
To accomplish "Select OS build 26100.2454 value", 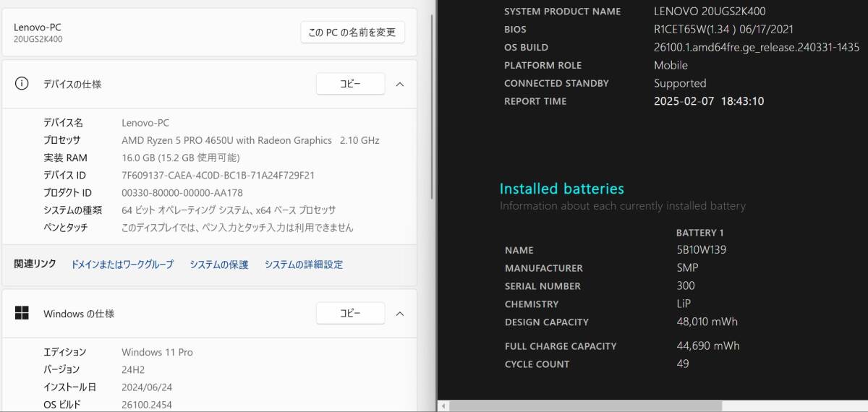I will click(147, 405).
